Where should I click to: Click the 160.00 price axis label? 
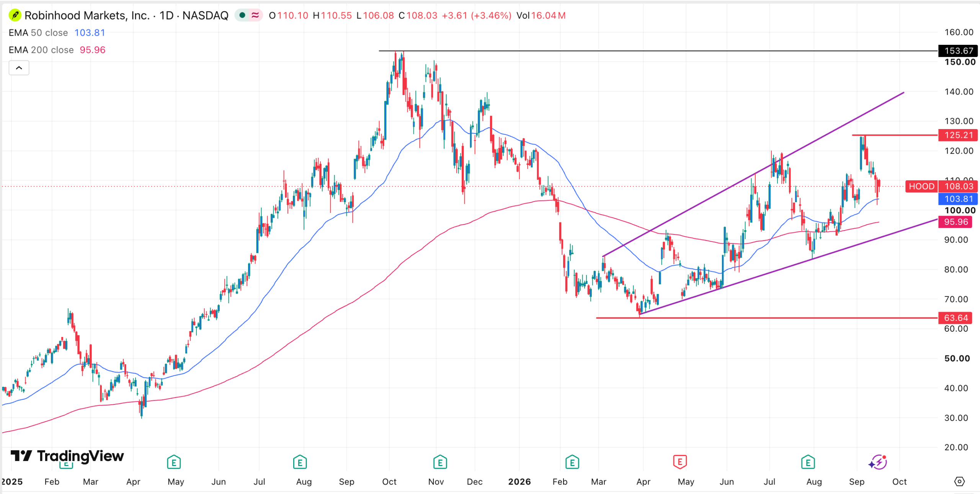959,32
